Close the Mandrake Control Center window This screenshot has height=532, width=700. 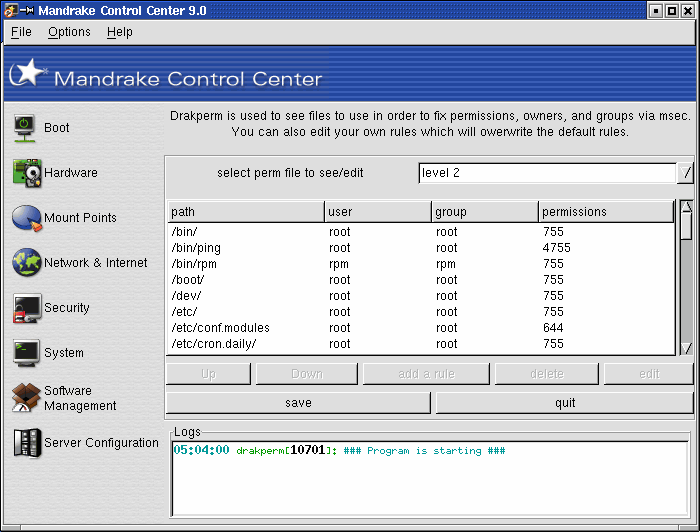point(688,11)
